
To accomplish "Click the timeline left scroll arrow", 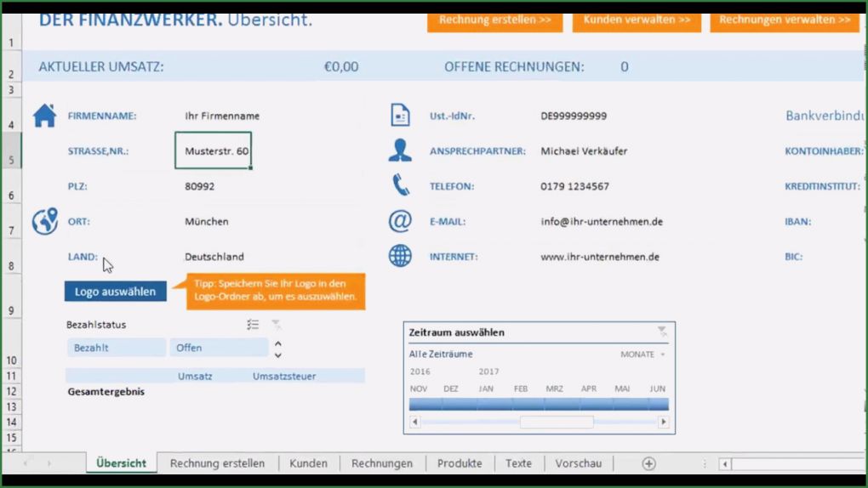I will [x=414, y=423].
